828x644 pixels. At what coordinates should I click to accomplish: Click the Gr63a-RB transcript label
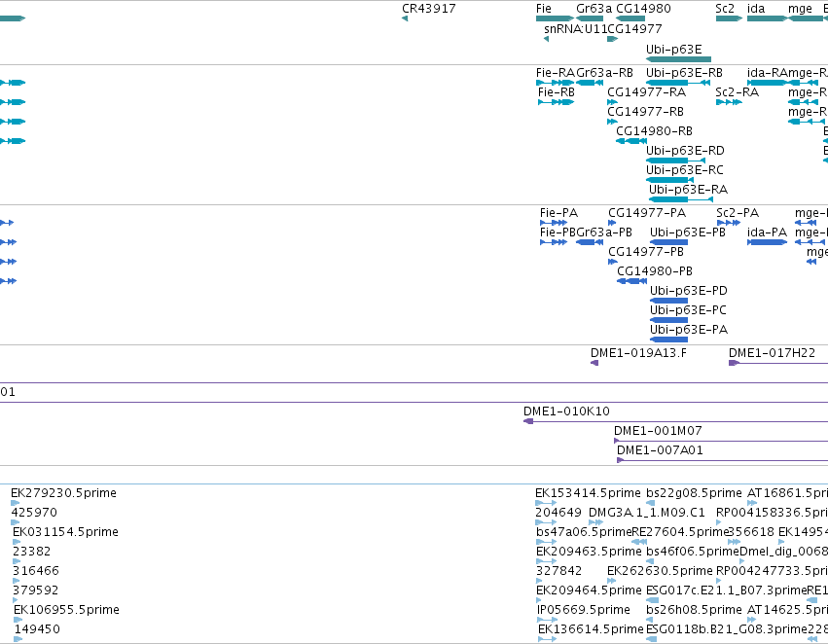pos(604,73)
